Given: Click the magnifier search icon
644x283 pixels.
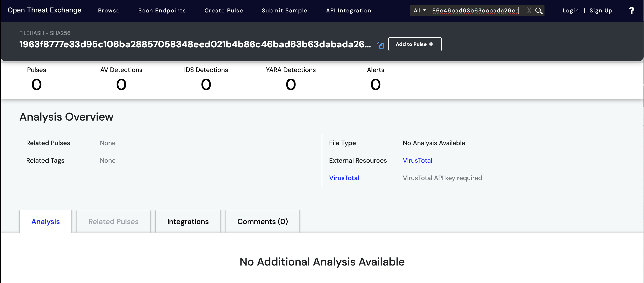Looking at the screenshot, I should pyautogui.click(x=539, y=11).
